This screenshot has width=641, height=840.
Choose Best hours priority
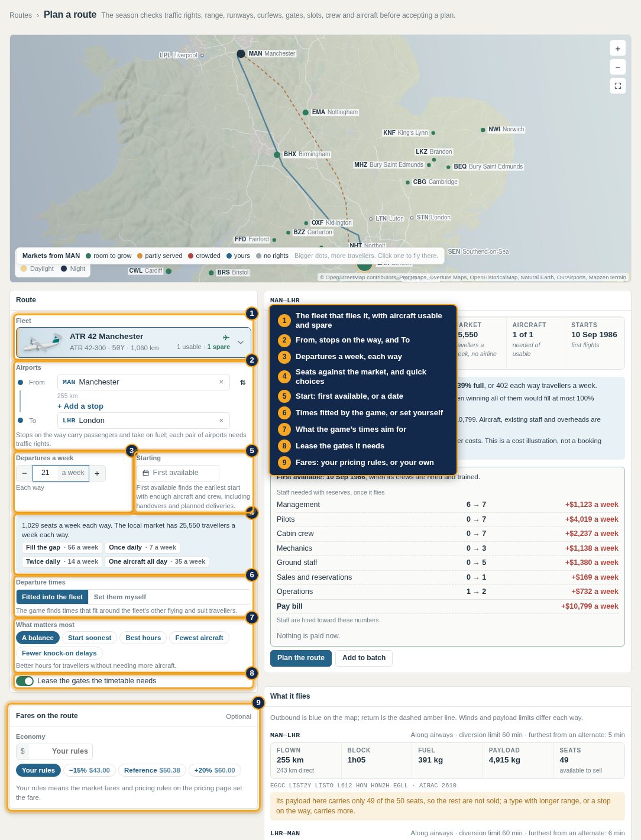143,638
